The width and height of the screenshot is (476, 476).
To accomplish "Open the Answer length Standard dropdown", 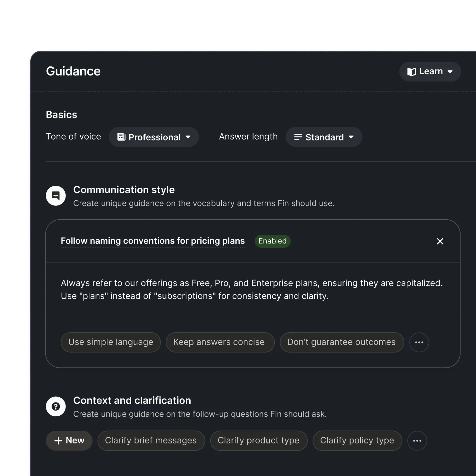I will coord(324,137).
